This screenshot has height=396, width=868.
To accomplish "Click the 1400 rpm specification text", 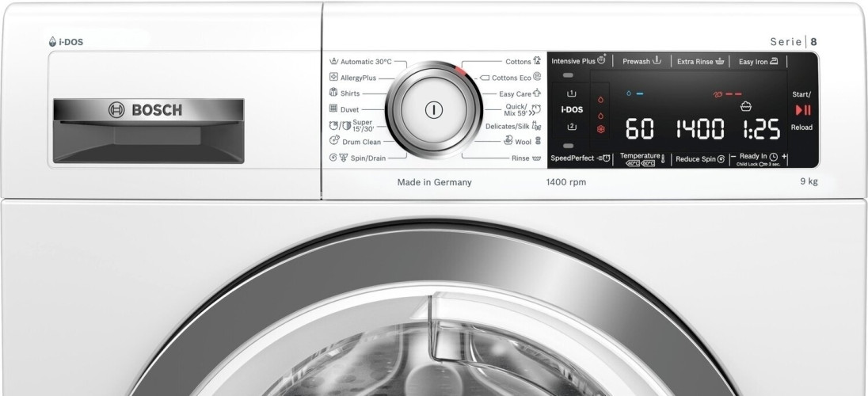I will pos(565,182).
